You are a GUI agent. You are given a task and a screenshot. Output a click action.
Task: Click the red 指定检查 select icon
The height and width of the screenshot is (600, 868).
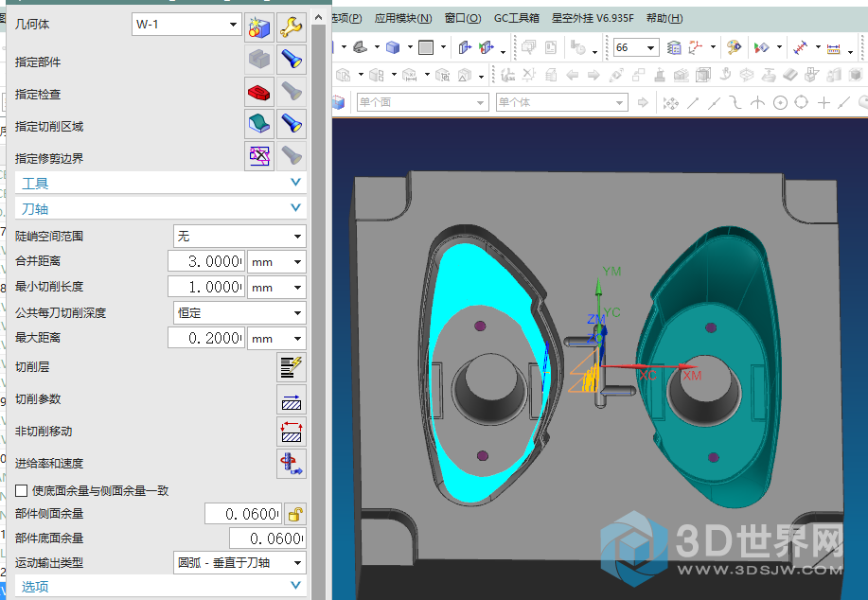click(259, 93)
